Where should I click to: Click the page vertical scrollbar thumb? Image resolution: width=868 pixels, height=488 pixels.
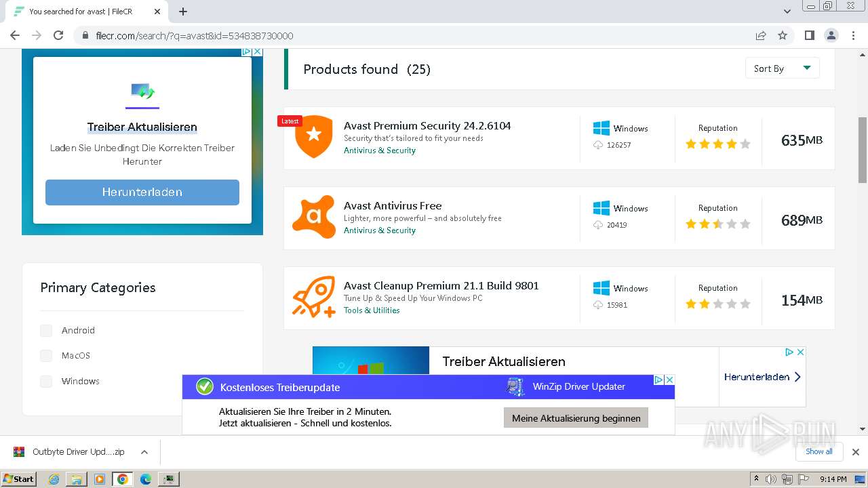pos(862,150)
